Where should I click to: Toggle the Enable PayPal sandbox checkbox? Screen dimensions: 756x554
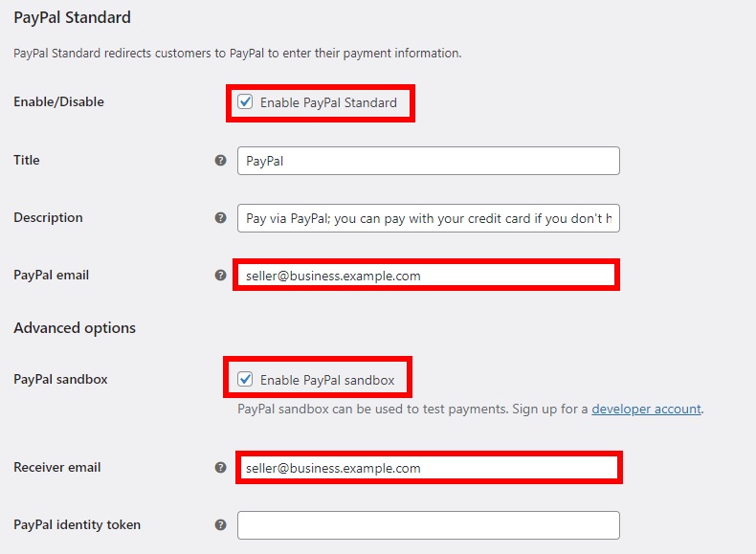coord(246,380)
